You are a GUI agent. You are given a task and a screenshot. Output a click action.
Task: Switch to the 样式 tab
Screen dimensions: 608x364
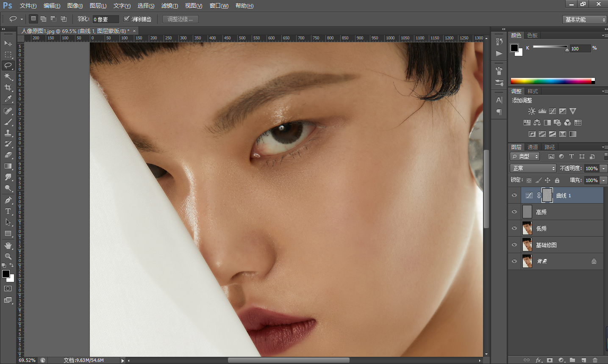tap(533, 91)
